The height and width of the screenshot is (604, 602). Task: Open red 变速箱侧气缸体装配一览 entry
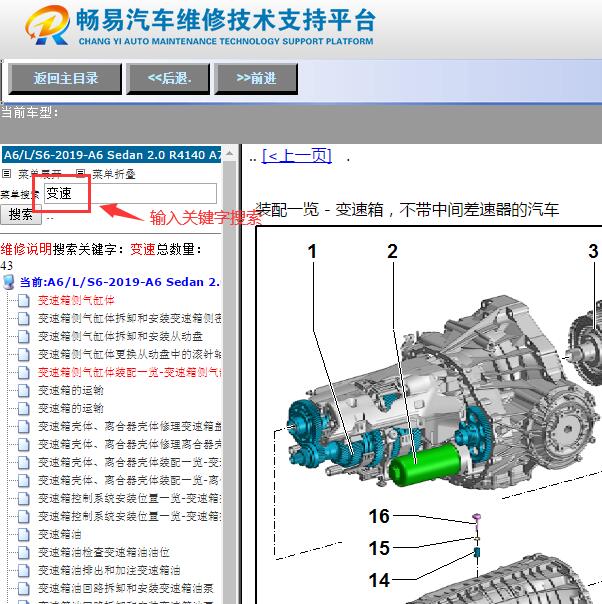coord(130,372)
